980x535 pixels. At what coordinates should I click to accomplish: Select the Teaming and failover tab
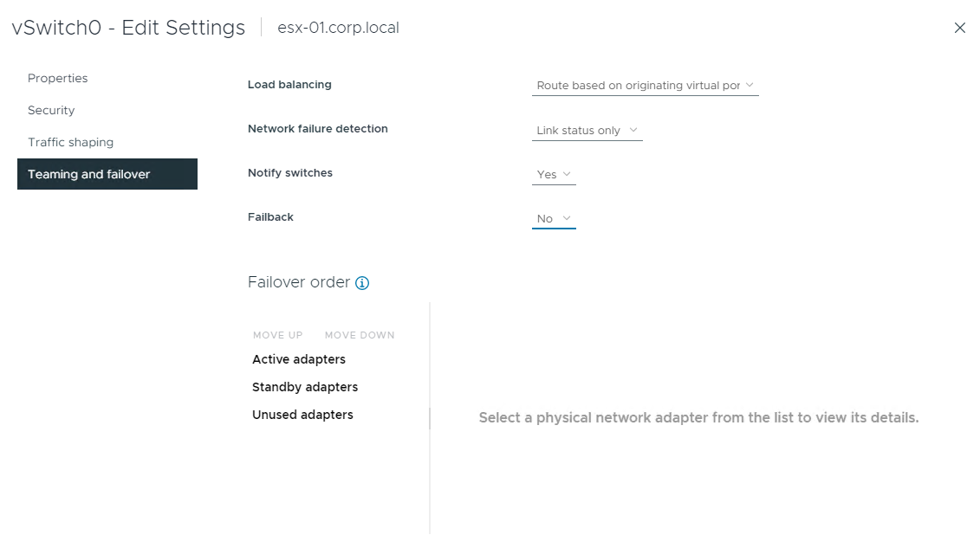click(107, 174)
